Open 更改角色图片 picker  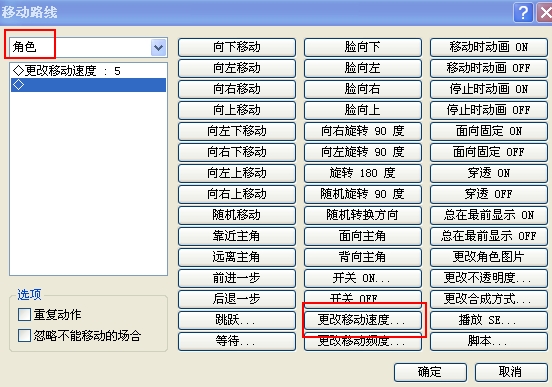pyautogui.click(x=489, y=257)
